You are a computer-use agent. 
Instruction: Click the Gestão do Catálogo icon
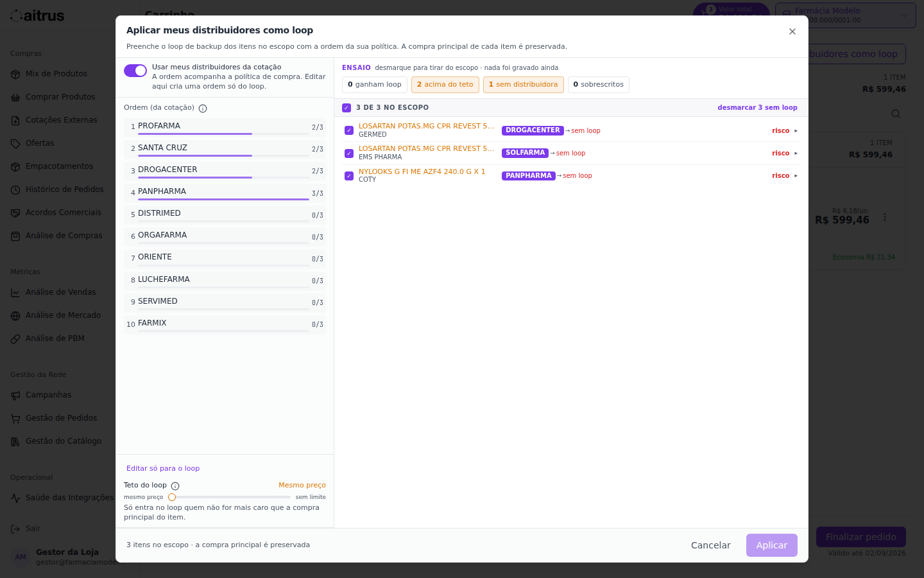(15, 442)
